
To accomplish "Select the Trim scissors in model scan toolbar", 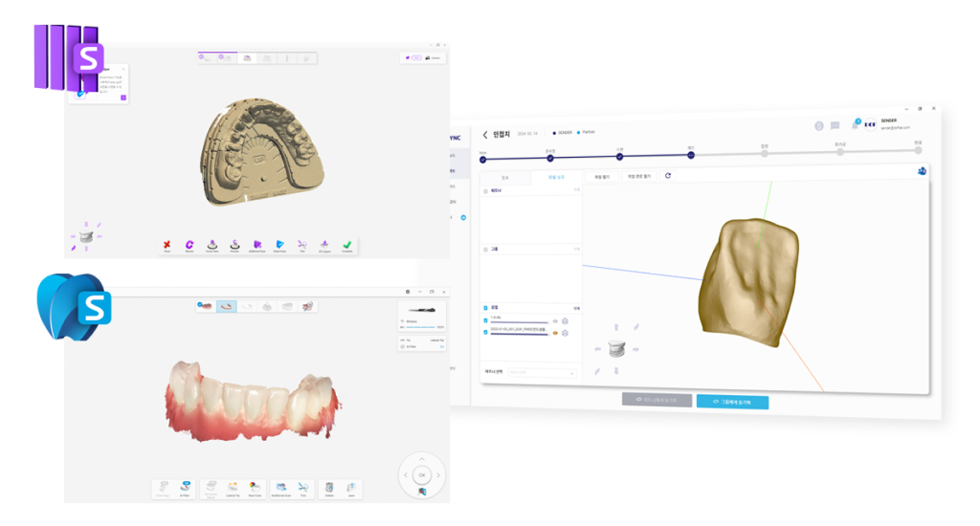I will point(301,245).
